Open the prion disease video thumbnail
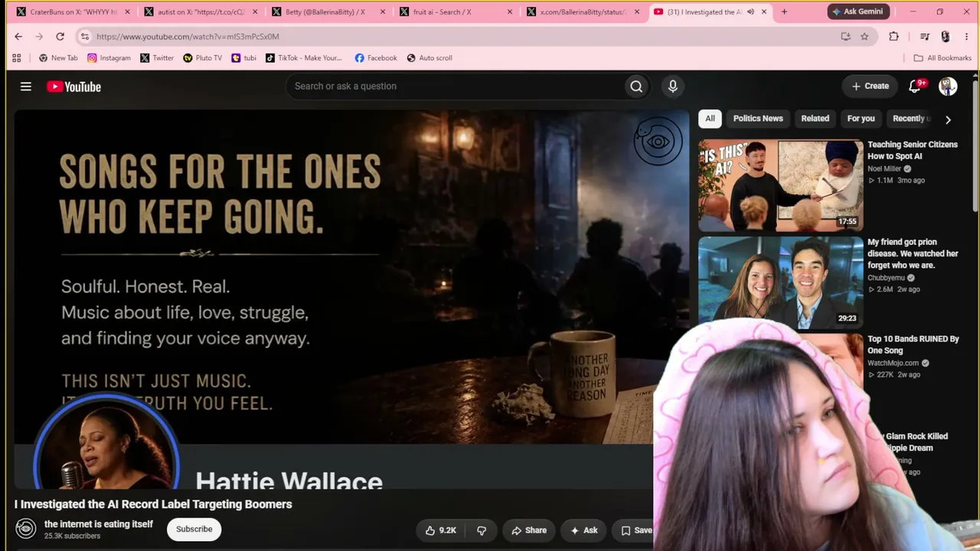Image resolution: width=980 pixels, height=551 pixels. pos(780,282)
